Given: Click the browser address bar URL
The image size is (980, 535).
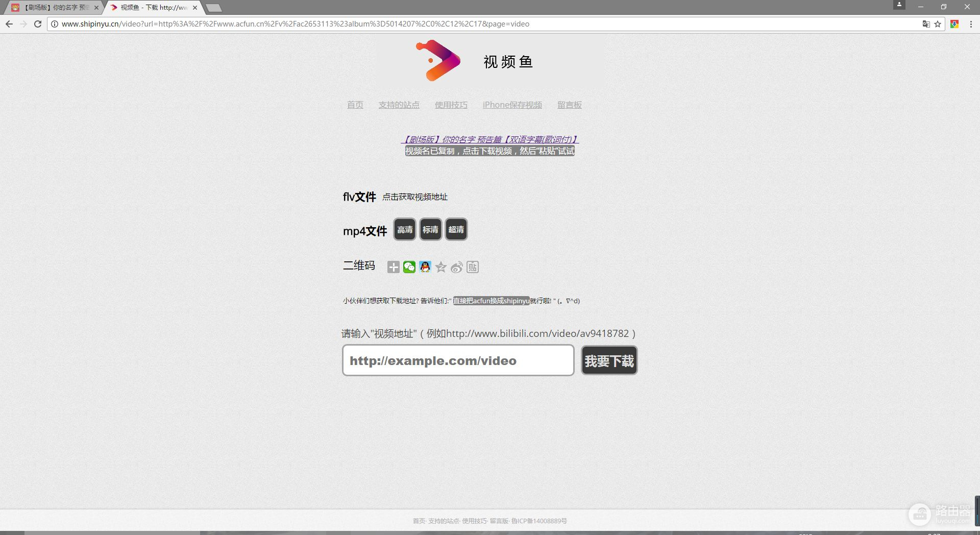Looking at the screenshot, I should click(x=296, y=24).
